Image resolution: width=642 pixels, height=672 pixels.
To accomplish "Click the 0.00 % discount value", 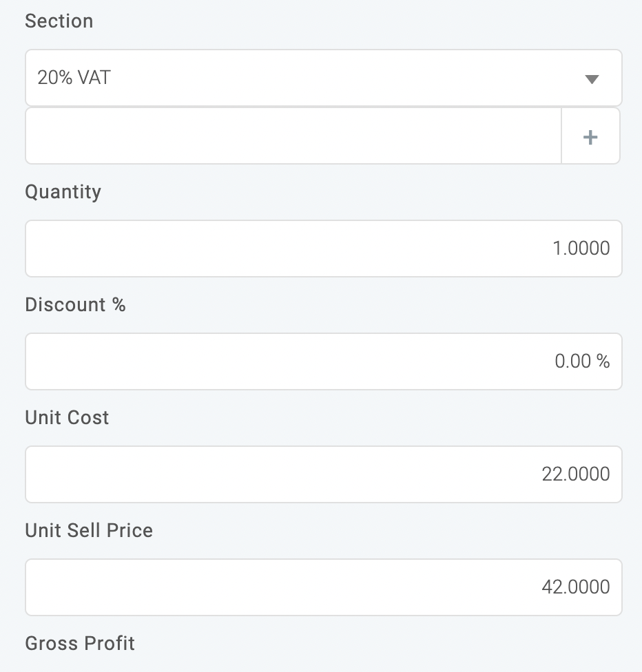I will point(582,361).
